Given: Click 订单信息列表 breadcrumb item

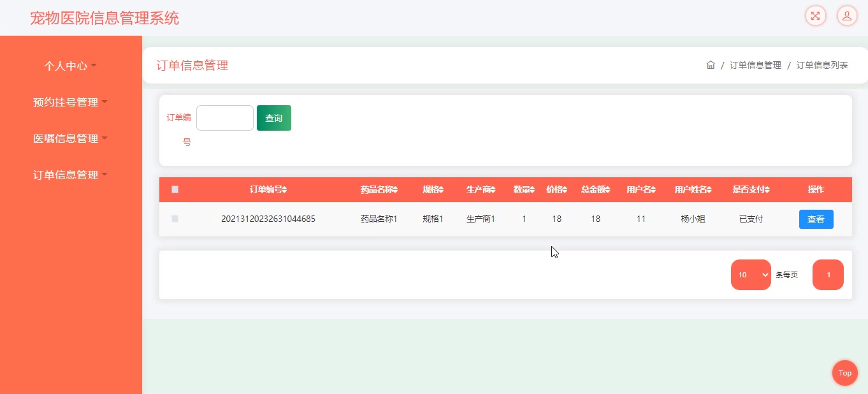Looking at the screenshot, I should (822, 65).
